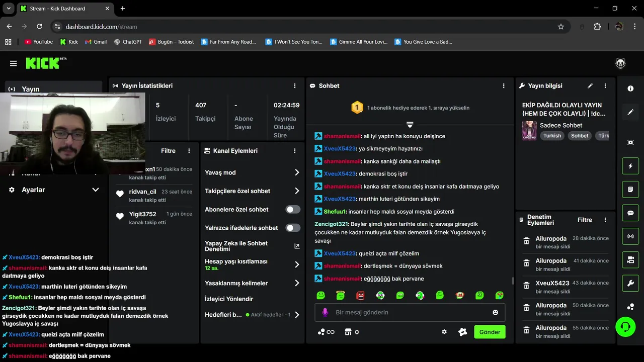Open the green headset support button
644x362 pixels.
tap(625, 327)
